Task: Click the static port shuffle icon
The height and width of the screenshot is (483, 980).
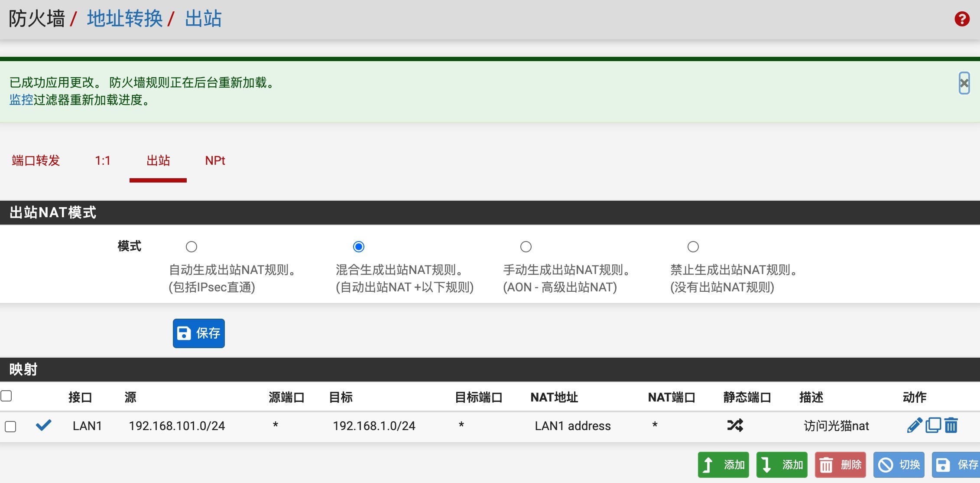Action: pos(735,425)
